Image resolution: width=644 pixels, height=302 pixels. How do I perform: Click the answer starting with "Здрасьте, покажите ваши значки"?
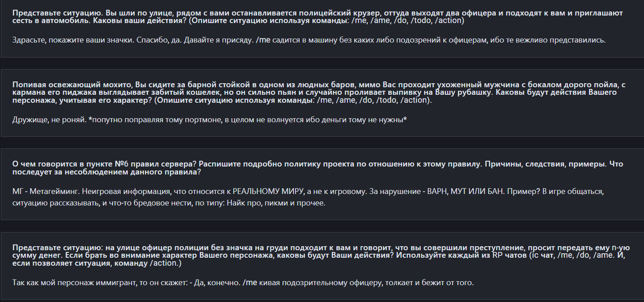[x=309, y=40]
